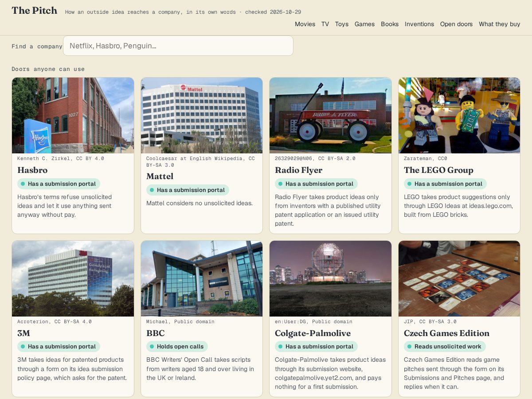The width and height of the screenshot is (532, 399).
Task: Click the Doors anyone can use heading
Action: [x=48, y=69]
